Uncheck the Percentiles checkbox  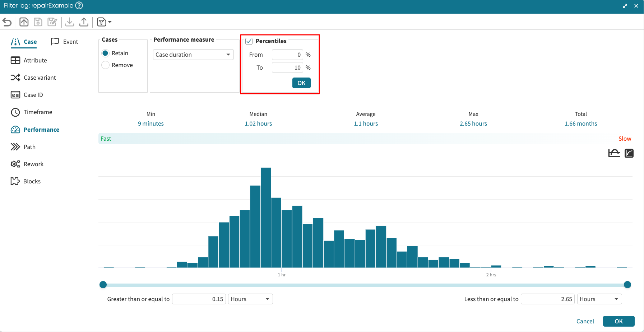click(249, 41)
